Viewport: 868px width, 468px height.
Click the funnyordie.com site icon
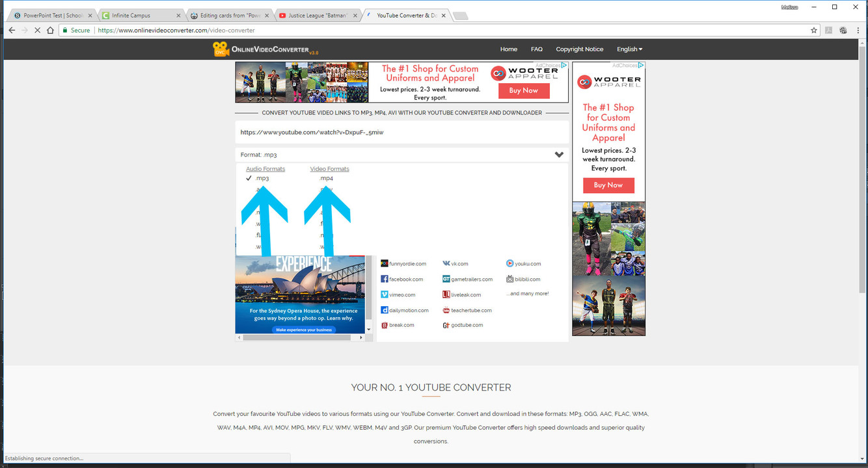(385, 263)
